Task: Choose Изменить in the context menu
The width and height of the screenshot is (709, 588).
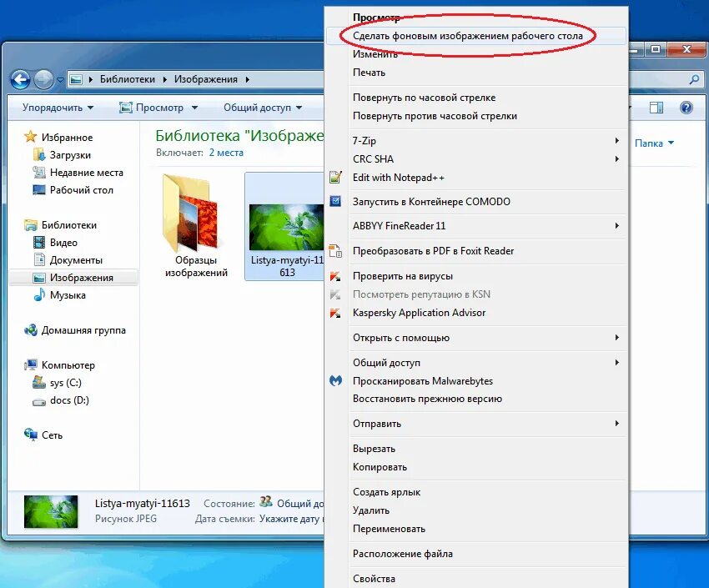Action: pyautogui.click(x=476, y=54)
